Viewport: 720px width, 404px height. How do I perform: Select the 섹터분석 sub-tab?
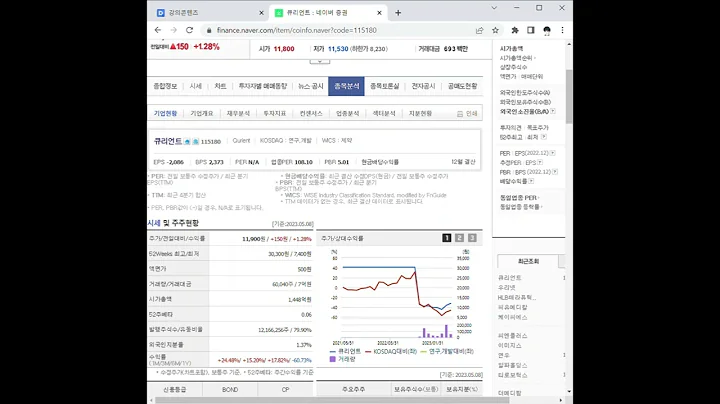coord(384,113)
